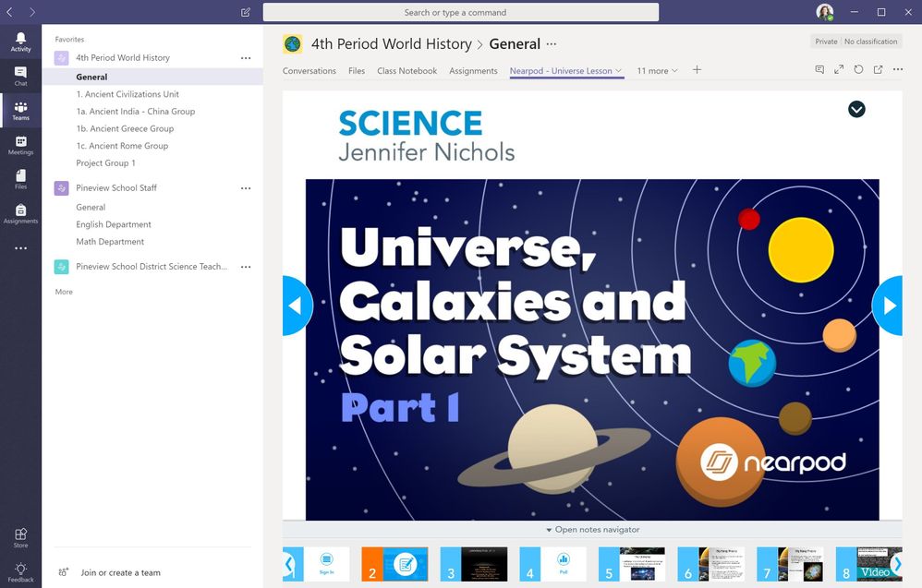The image size is (922, 588).
Task: Open tab more options ellipsis
Action: [897, 69]
